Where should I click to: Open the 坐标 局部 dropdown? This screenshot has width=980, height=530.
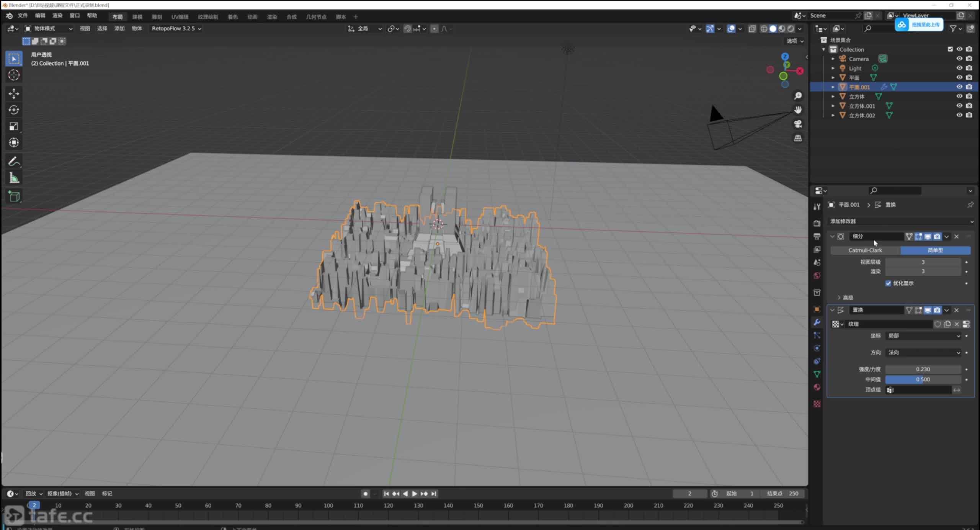coord(923,336)
